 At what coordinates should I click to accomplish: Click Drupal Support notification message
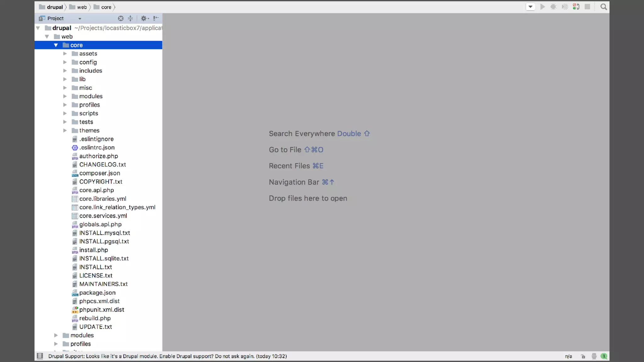tap(167, 356)
